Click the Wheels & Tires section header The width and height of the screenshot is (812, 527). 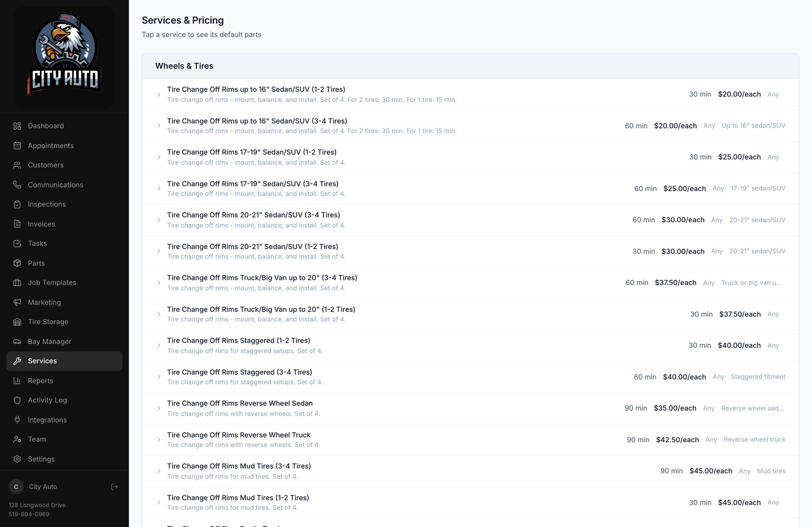470,66
